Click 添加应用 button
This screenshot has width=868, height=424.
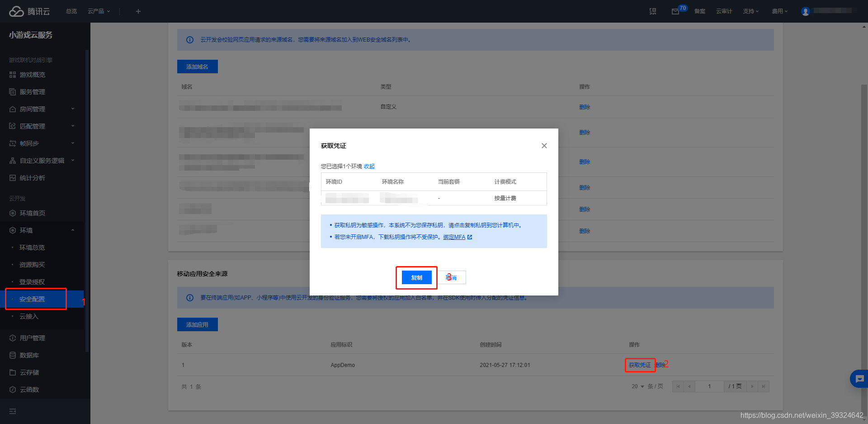[198, 324]
